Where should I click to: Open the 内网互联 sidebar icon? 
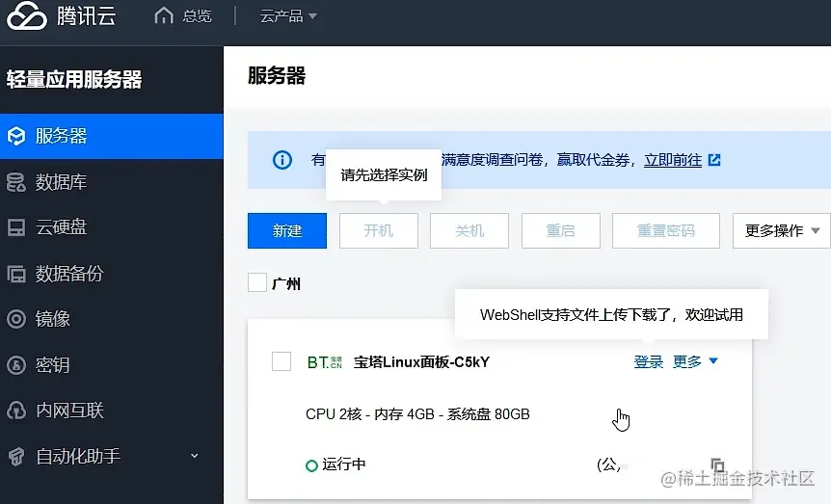(15, 411)
